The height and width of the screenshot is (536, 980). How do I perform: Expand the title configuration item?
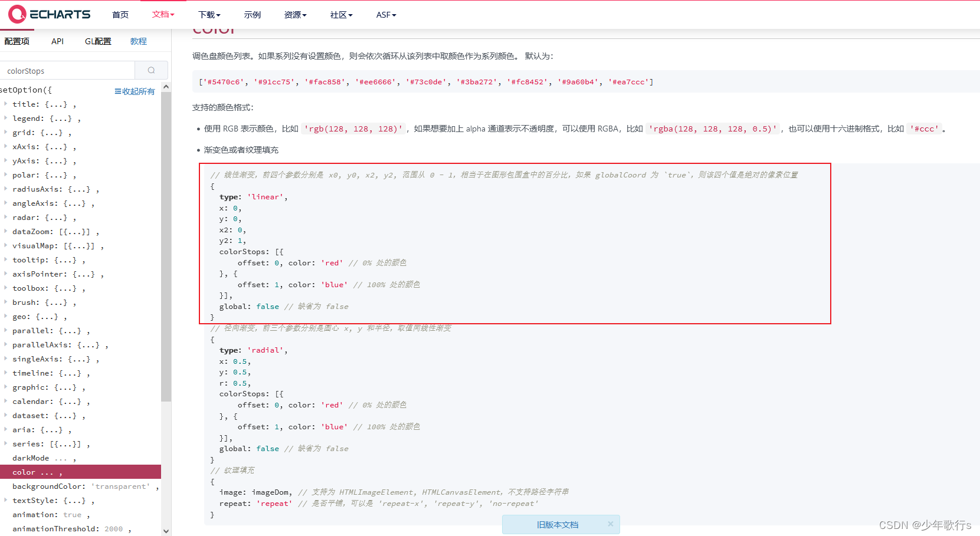pos(5,104)
